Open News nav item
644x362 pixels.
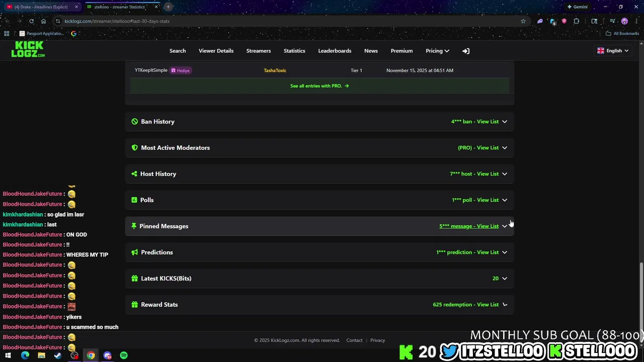(x=371, y=51)
